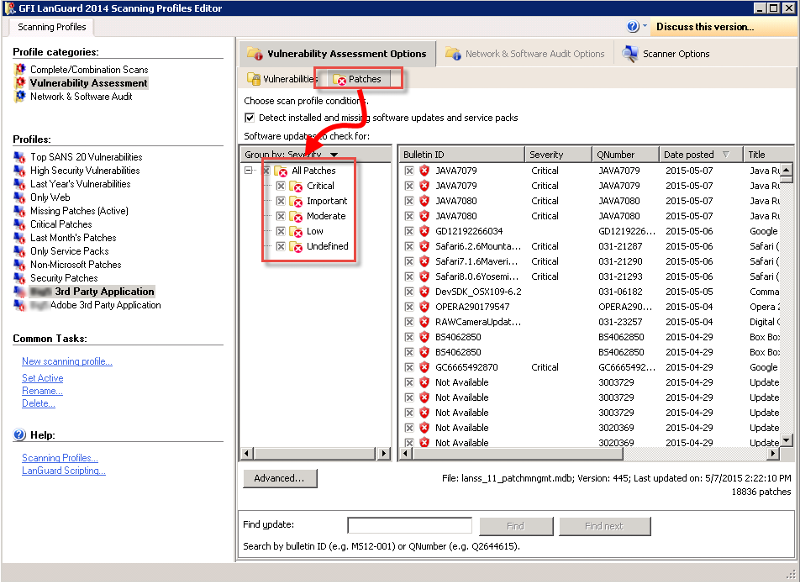The width and height of the screenshot is (800, 582).
Task: Open the Scanning Profiles tab
Action: tap(52, 27)
